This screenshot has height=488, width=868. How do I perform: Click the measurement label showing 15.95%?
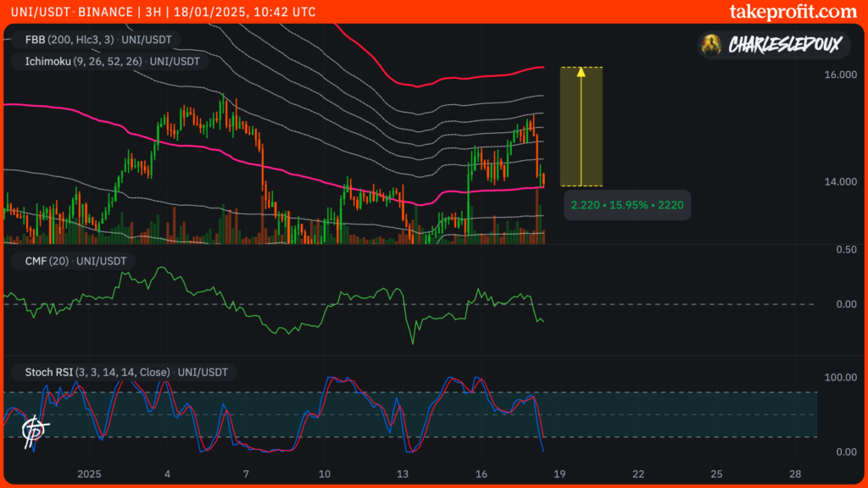627,205
